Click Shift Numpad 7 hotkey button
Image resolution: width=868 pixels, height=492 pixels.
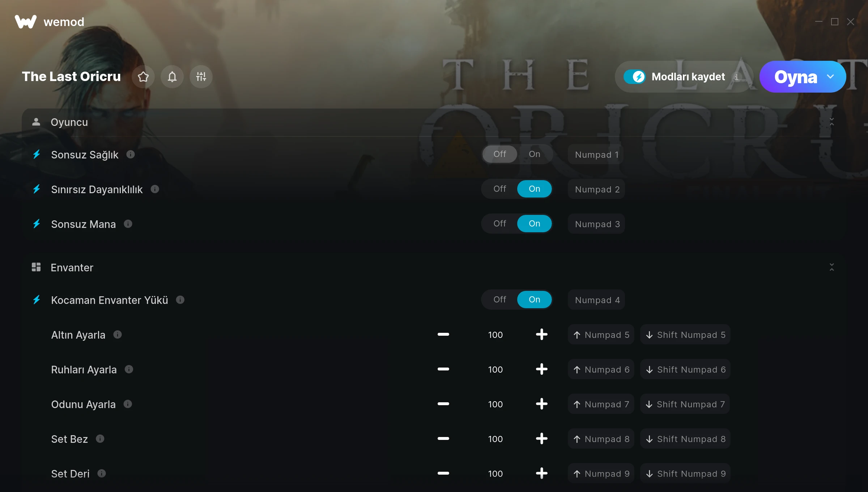(x=685, y=404)
